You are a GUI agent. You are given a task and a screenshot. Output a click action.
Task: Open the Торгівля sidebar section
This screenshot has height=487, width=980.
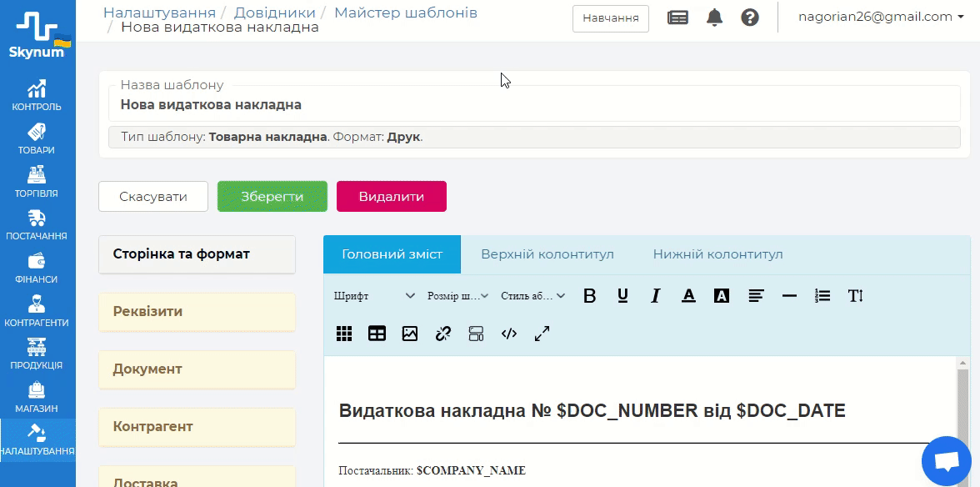point(37,182)
